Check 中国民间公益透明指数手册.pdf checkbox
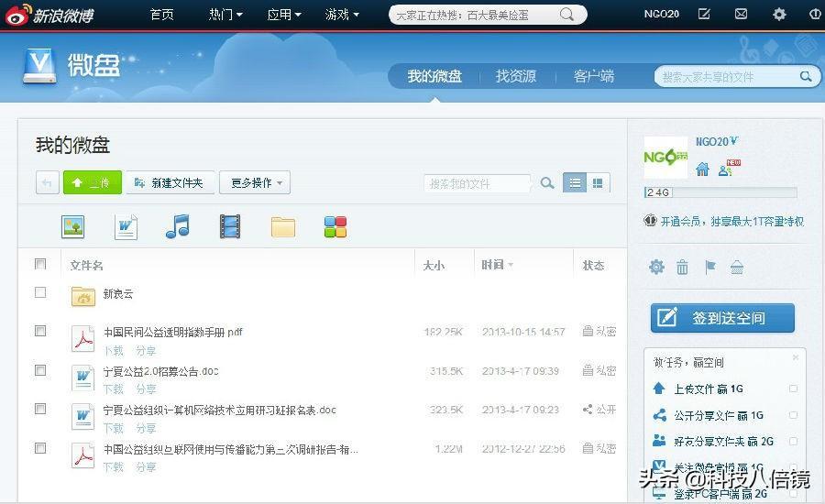Image resolution: width=825 pixels, height=504 pixels. pos(40,331)
